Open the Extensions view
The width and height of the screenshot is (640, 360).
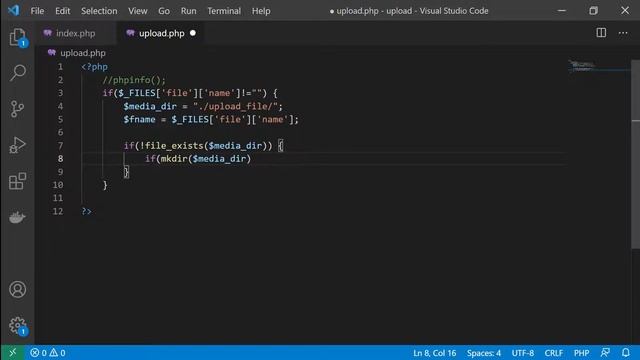point(18,181)
